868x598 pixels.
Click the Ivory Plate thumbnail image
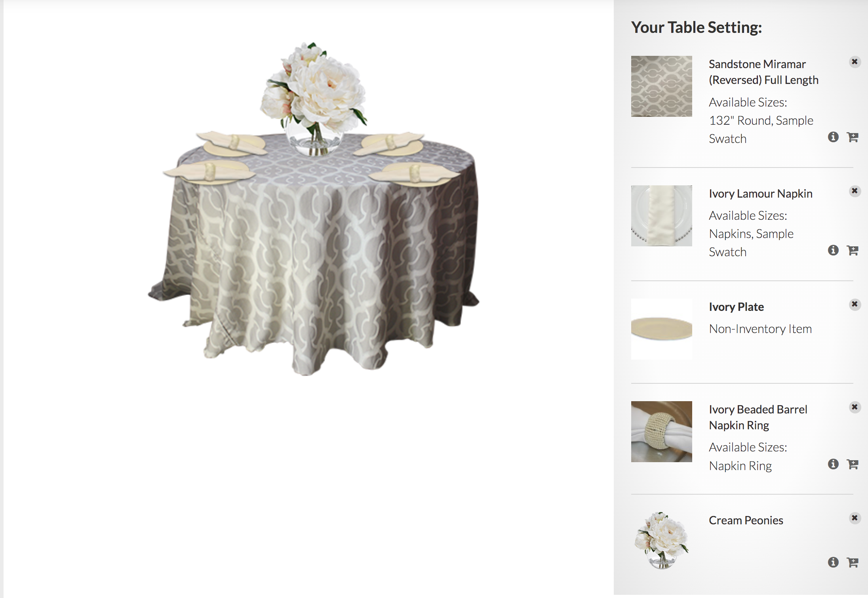(x=661, y=329)
